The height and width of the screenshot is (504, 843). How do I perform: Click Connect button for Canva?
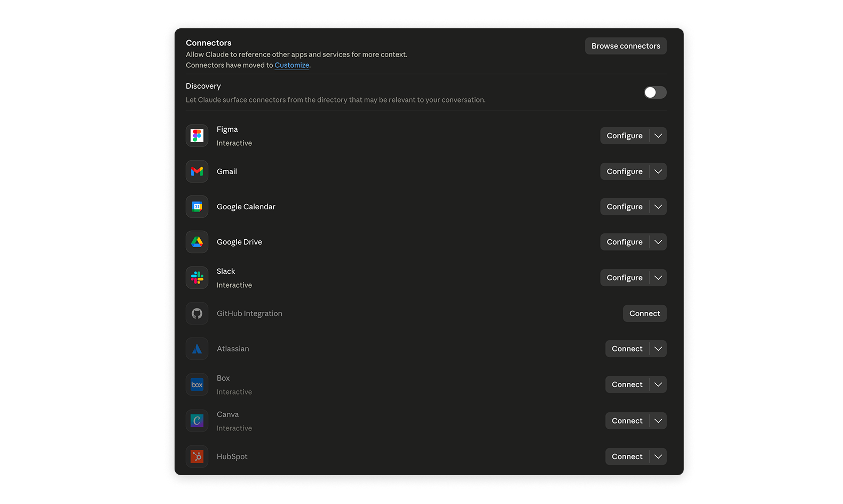click(627, 421)
